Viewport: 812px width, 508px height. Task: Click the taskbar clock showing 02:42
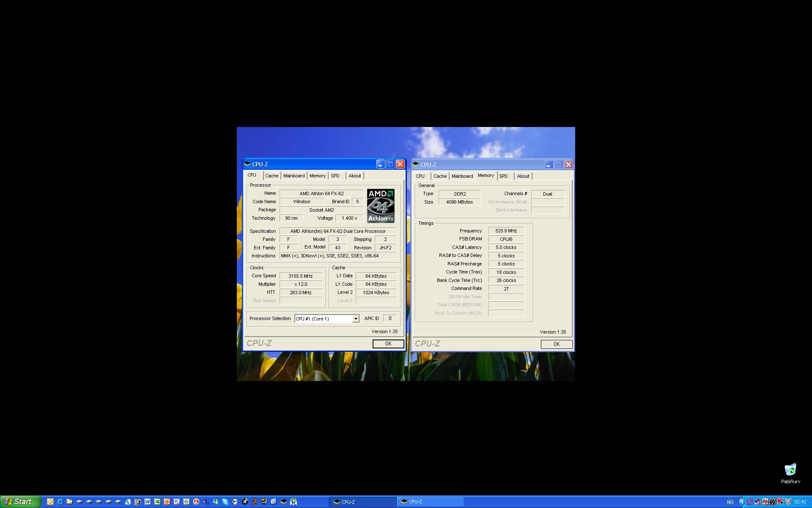[x=800, y=502]
